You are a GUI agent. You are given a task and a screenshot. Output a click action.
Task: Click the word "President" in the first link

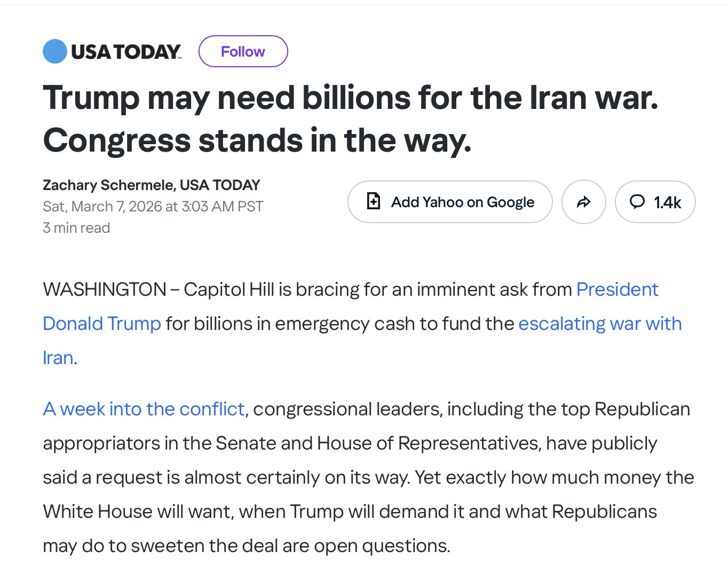(x=617, y=289)
